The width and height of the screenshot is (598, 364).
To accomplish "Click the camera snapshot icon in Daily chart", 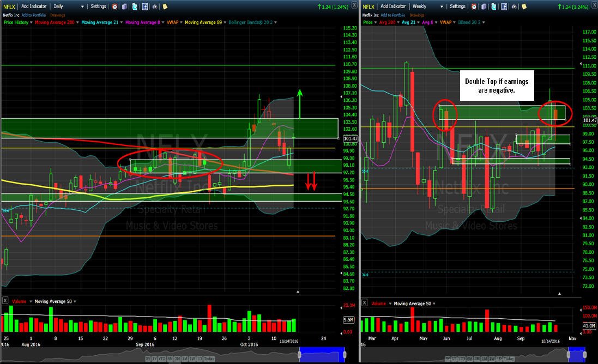I will [x=155, y=7].
